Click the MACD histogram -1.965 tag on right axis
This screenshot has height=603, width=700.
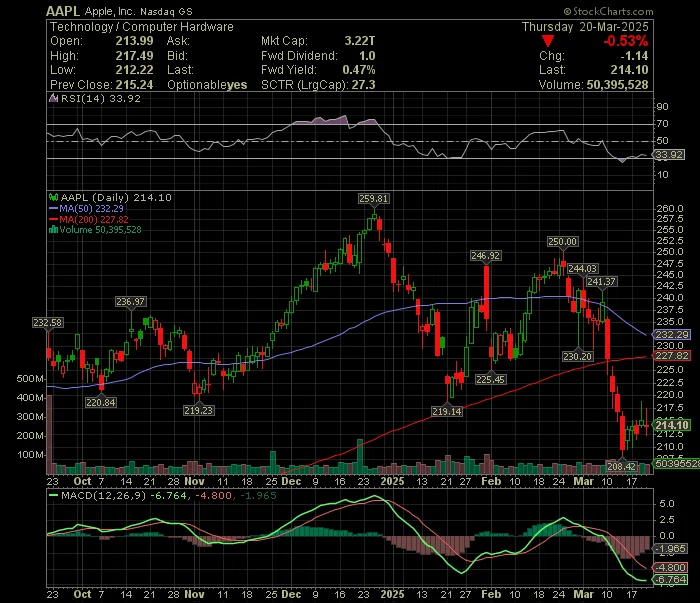671,549
